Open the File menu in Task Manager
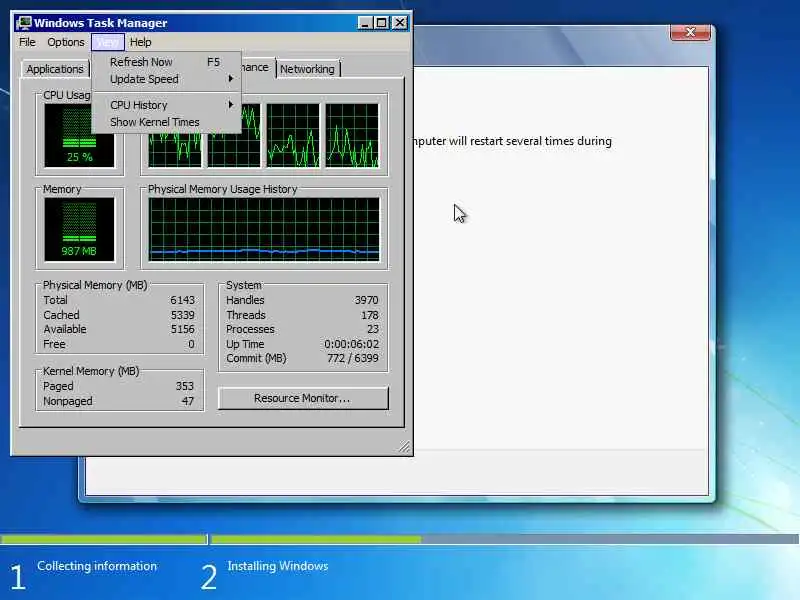The image size is (800, 600). tap(27, 42)
